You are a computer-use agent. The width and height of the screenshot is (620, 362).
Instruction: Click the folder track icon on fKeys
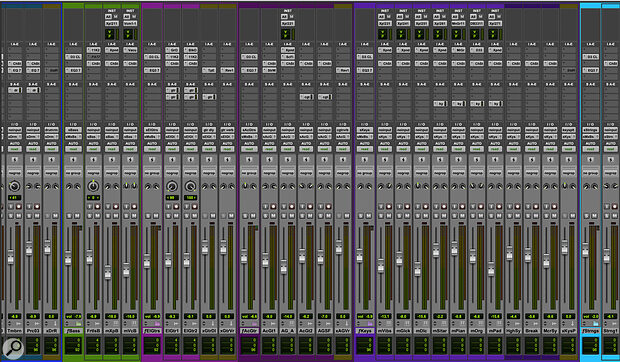point(371,324)
